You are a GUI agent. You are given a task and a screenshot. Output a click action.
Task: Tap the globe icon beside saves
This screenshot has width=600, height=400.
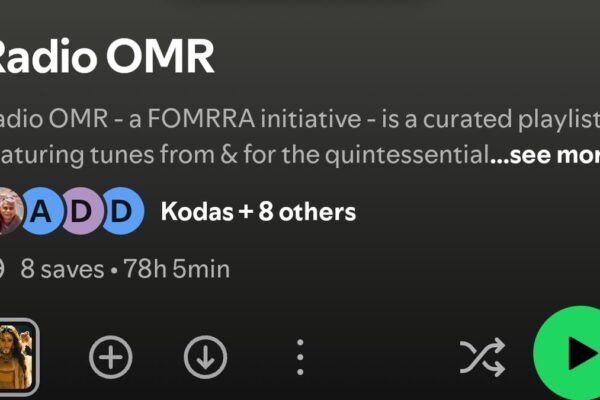(x=2, y=269)
